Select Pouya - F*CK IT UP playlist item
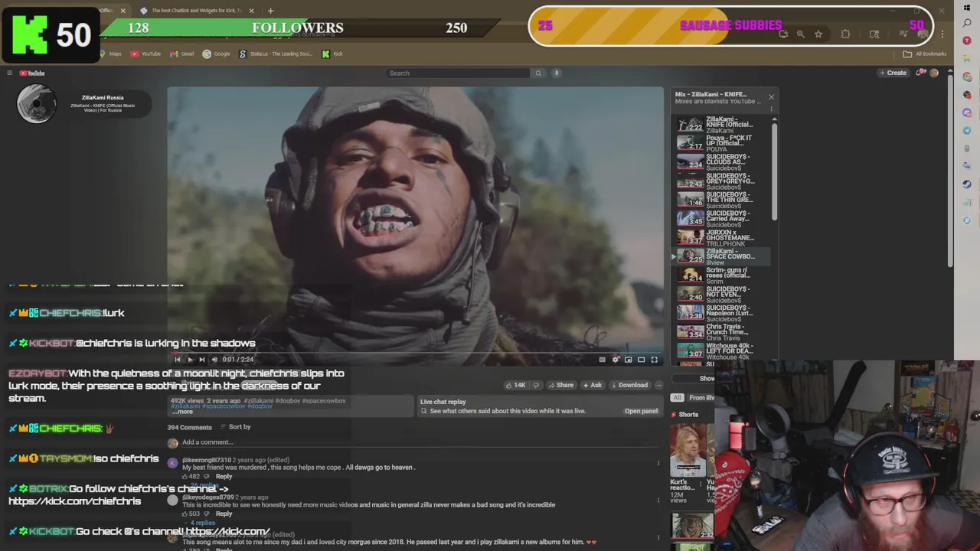The height and width of the screenshot is (551, 980). [x=722, y=143]
